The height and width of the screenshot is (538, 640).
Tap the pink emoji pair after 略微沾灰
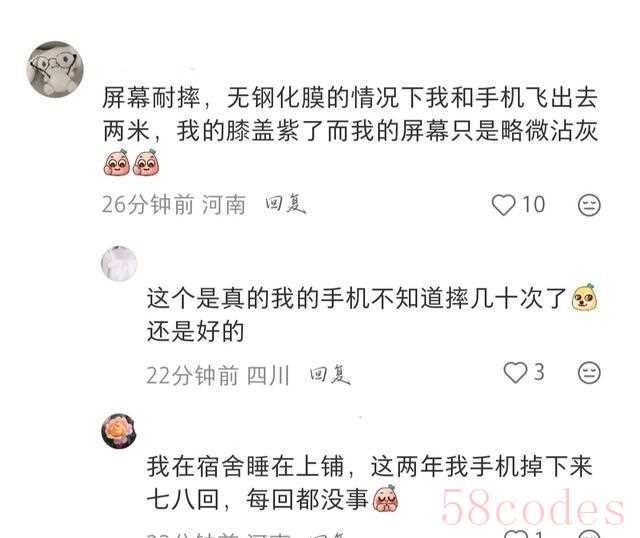(131, 163)
